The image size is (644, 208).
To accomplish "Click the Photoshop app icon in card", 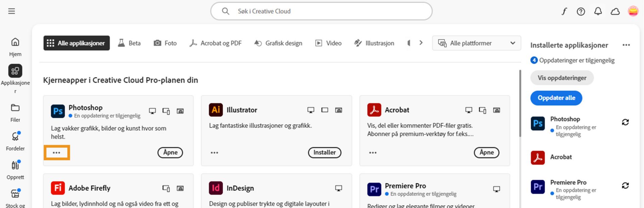I will coord(58,111).
